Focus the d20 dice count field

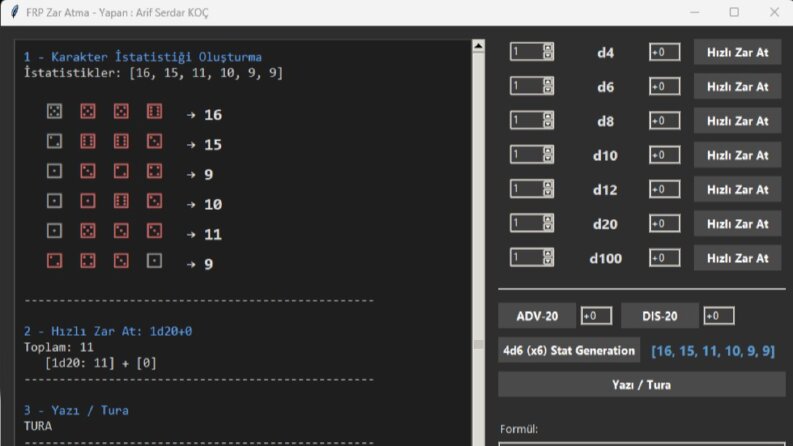pyautogui.click(x=526, y=223)
